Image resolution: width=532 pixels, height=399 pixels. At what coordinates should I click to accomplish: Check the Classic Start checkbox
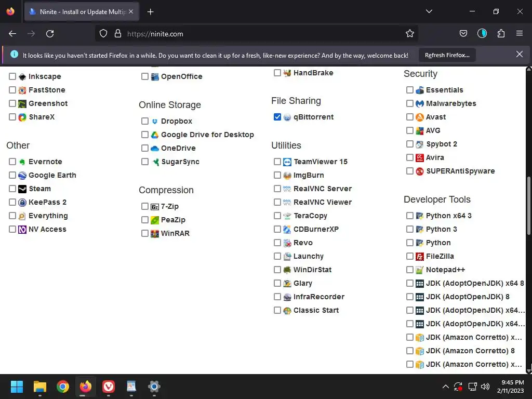[277, 311]
